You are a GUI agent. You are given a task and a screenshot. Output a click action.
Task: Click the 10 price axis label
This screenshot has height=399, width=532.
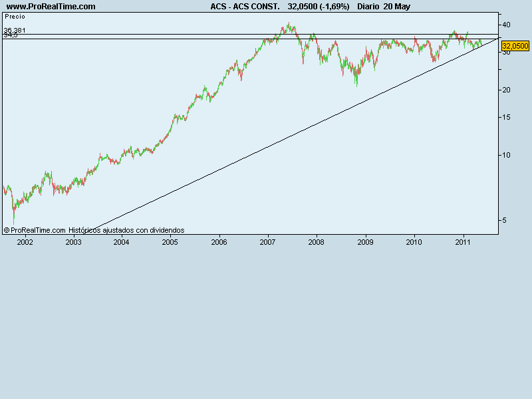click(x=506, y=155)
